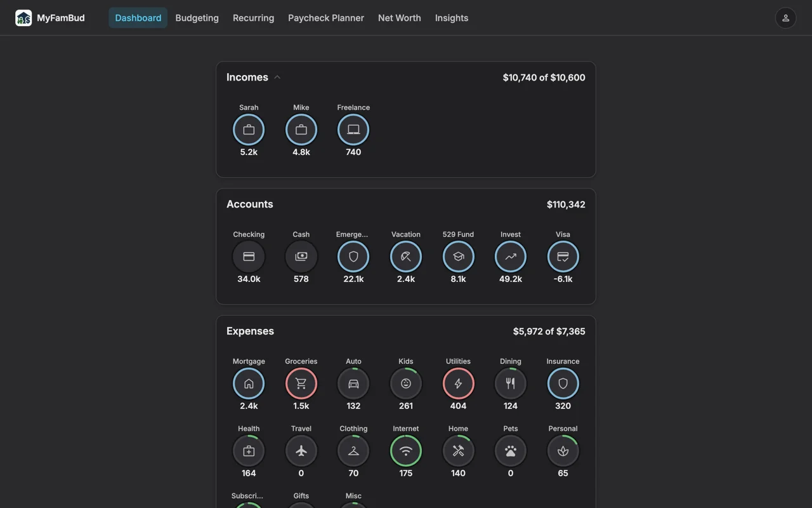Screen dimensions: 812x508
Task: Select the Clothing hanger icon
Action: (x=353, y=451)
